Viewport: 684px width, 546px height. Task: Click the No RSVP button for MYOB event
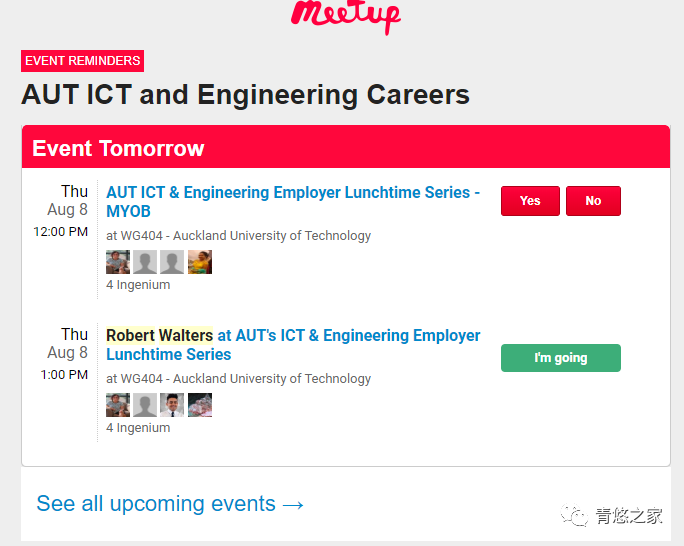coord(593,201)
